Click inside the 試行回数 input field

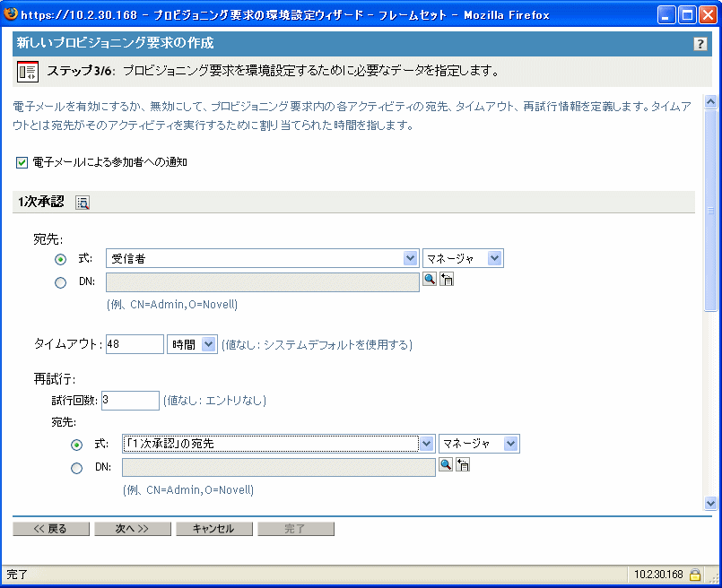click(129, 400)
